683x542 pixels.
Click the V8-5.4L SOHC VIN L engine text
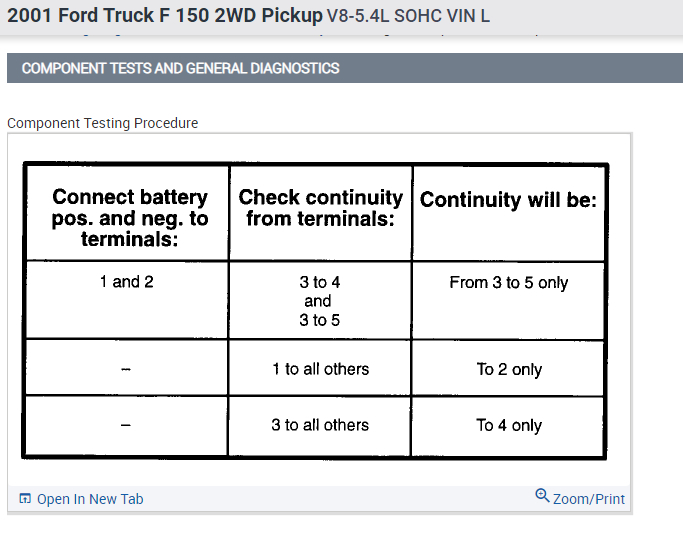(408, 17)
